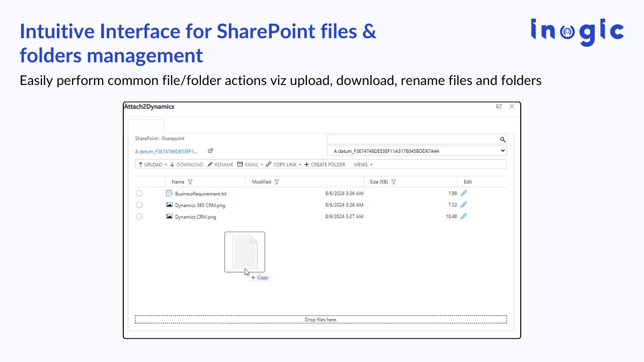Expand the Email dropdown arrow

point(262,165)
